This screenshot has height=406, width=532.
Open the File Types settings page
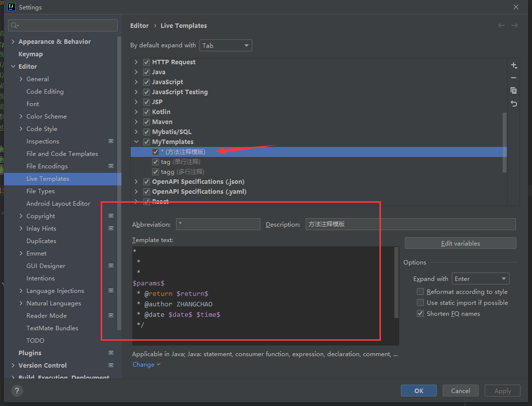pyautogui.click(x=40, y=191)
